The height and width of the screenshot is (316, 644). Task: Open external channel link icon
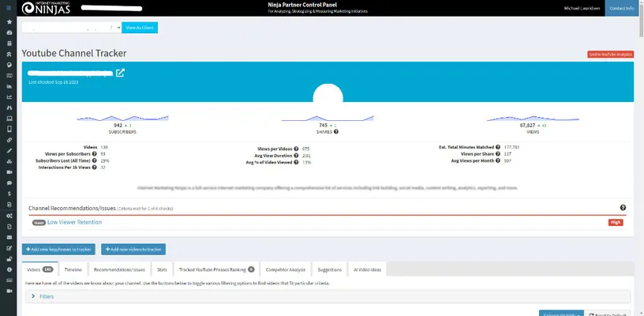click(x=120, y=73)
